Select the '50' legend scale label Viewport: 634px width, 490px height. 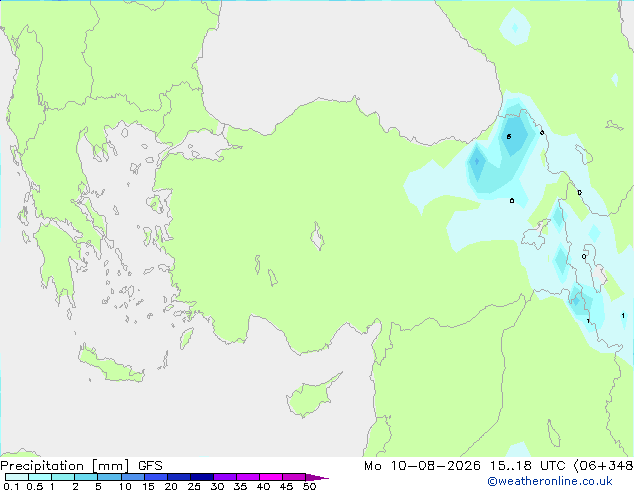point(309,486)
